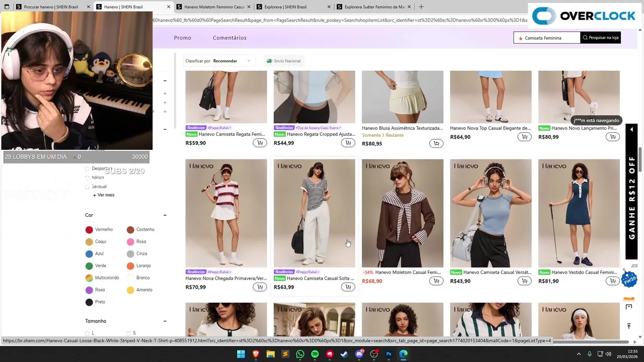
Task: Close the Hanevo SHEIN Brasil tab
Action: (169, 7)
